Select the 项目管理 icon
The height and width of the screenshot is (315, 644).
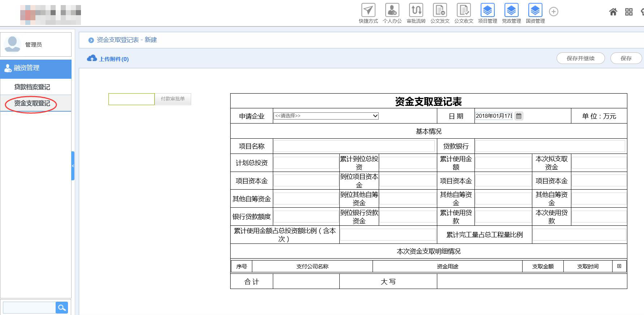point(488,10)
